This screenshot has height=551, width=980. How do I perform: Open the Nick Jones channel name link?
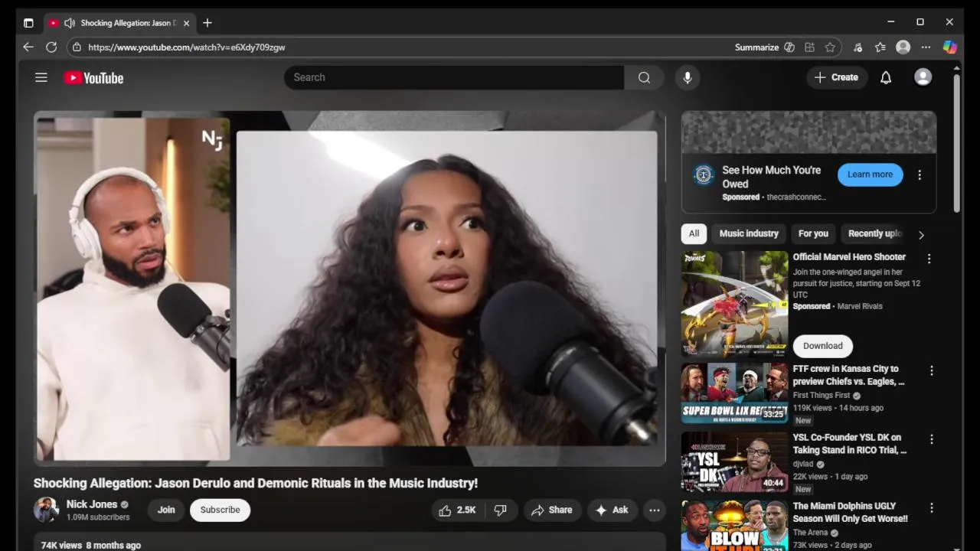(92, 504)
